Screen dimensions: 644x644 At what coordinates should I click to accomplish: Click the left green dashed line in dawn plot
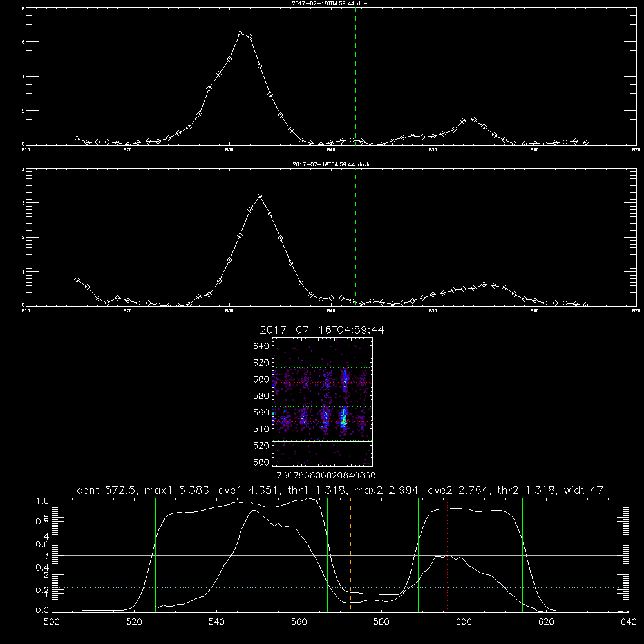(205, 76)
